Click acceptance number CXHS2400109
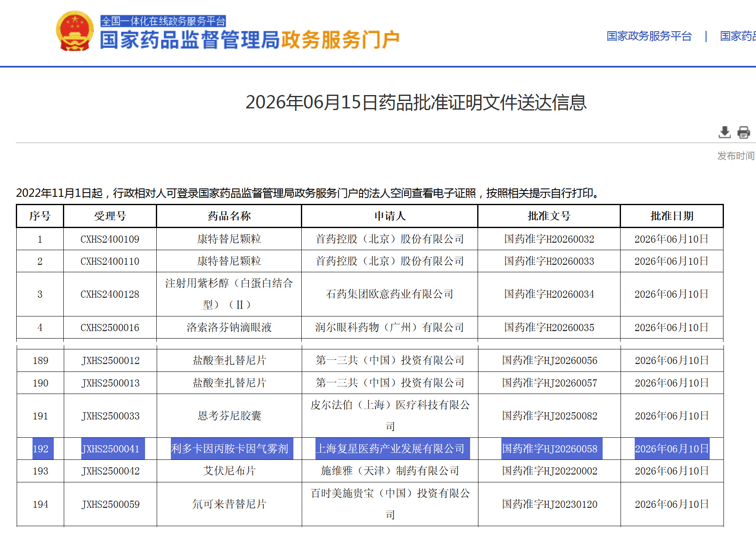This screenshot has height=542, width=756. click(x=110, y=239)
